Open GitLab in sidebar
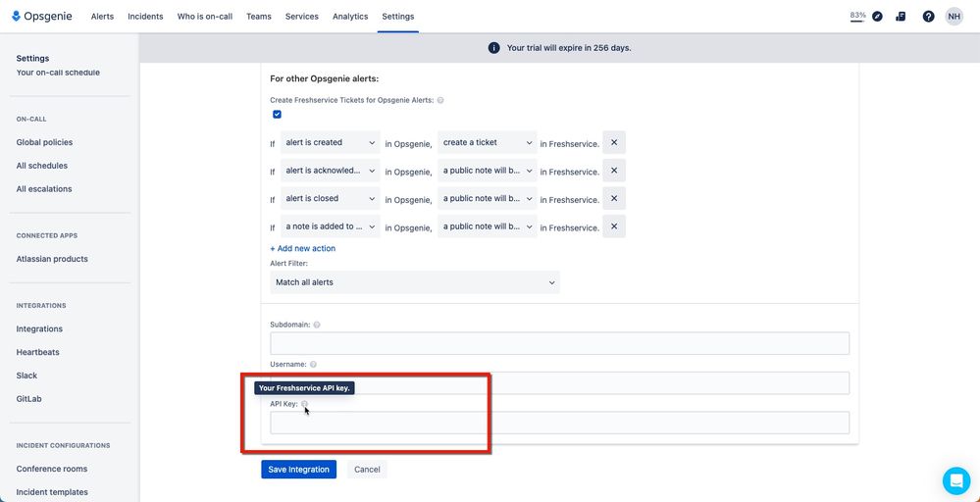Viewport: 980px width, 502px height. [x=28, y=399]
